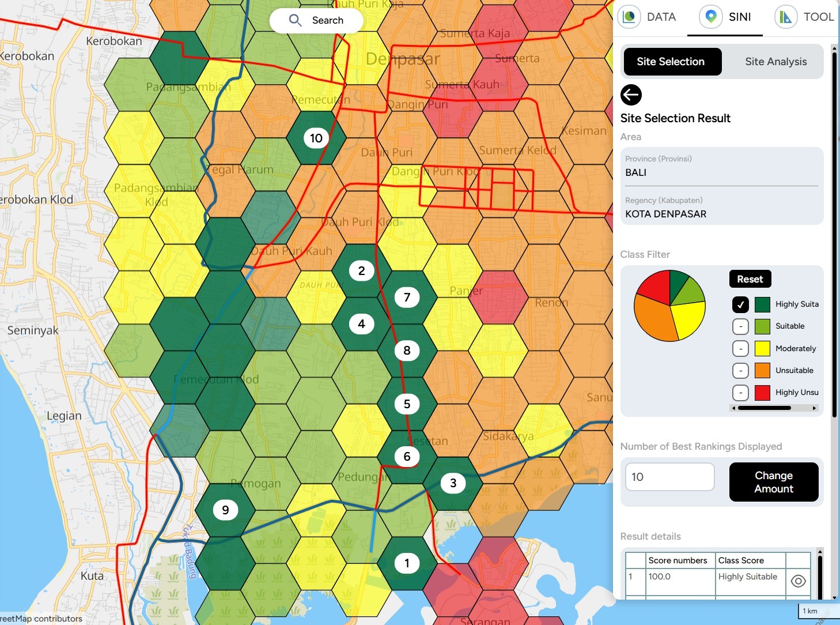Switch to the Site Analysis tab

click(775, 62)
